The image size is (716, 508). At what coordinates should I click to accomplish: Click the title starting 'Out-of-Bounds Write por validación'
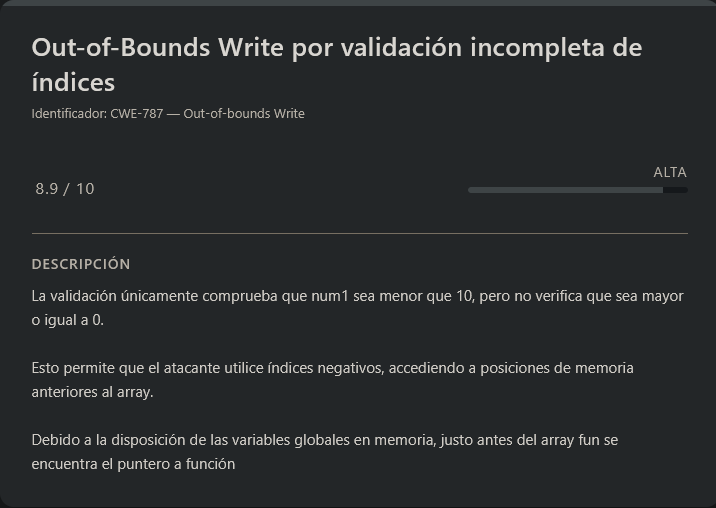point(336,47)
